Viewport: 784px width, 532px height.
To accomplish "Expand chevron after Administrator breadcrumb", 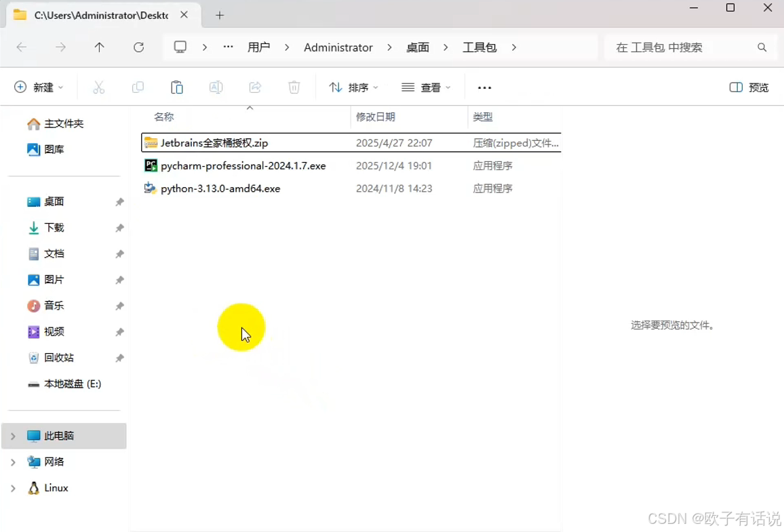I will click(x=389, y=47).
